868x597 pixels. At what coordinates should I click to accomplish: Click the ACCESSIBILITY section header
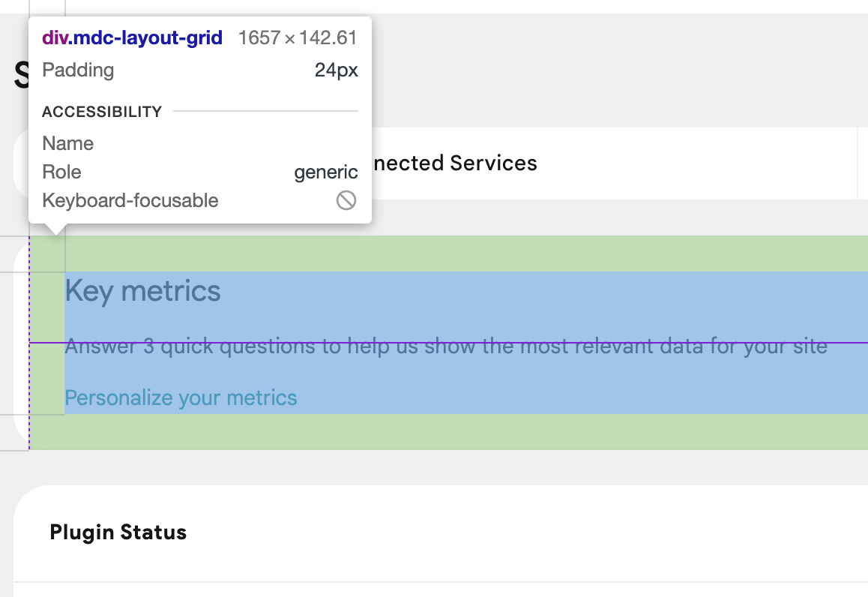(x=102, y=111)
